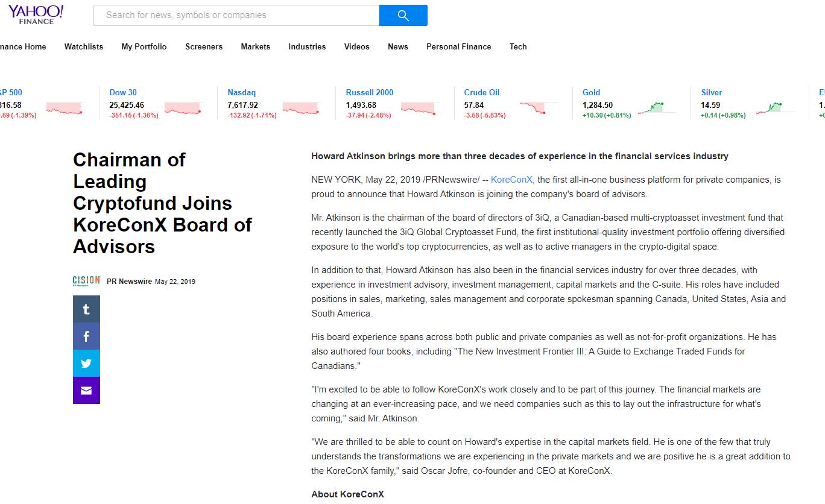Open the Crude Oil mini chart
The image size is (825, 504).
point(538,108)
